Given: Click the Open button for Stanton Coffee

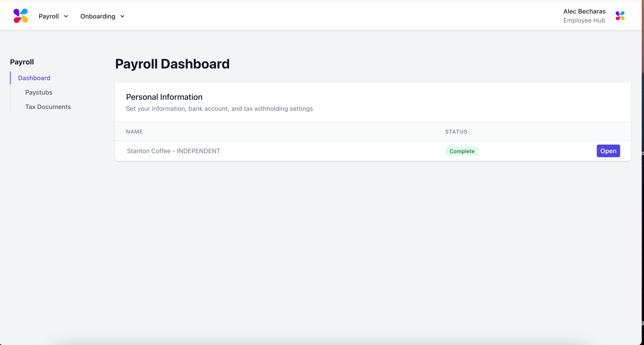Looking at the screenshot, I should tap(608, 151).
